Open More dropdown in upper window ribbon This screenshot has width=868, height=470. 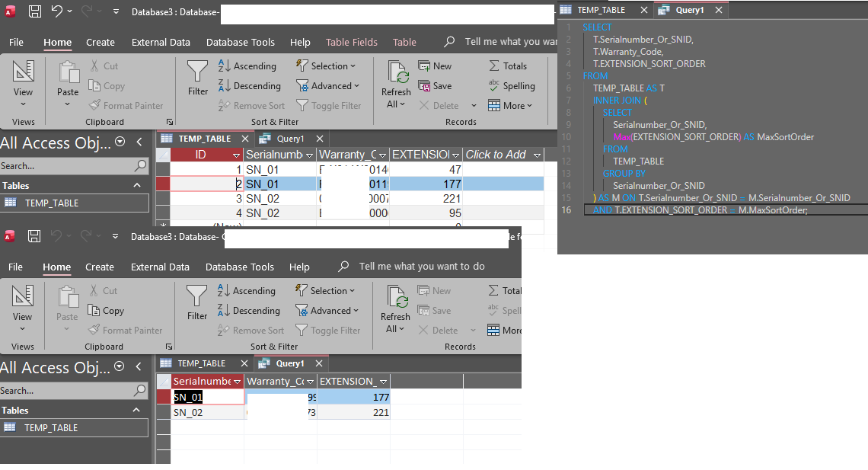pos(510,106)
